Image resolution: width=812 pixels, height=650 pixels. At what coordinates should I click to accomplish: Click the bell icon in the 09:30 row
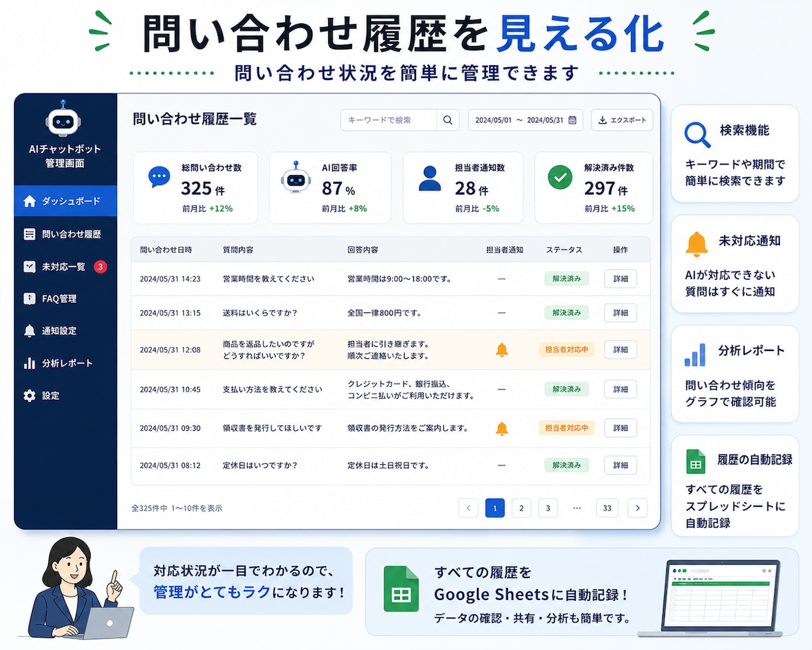502,428
